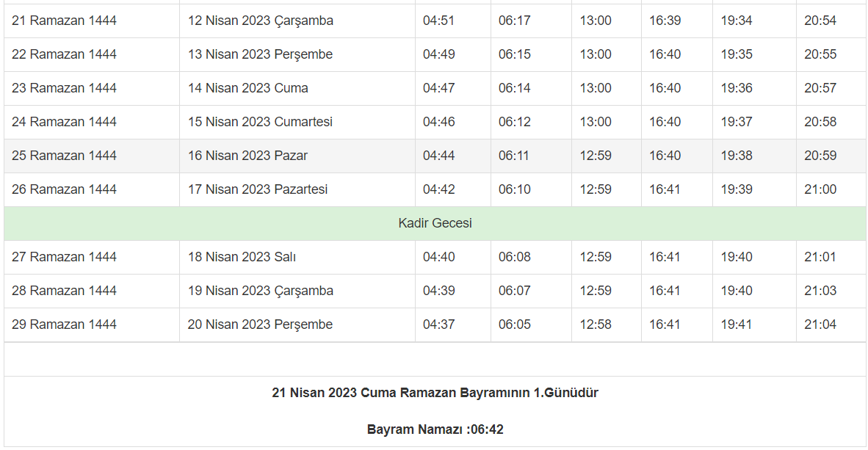Select the 15 Nisan 2023 Cumartesi cell
Viewport: 868px width, 450px height.
[260, 122]
